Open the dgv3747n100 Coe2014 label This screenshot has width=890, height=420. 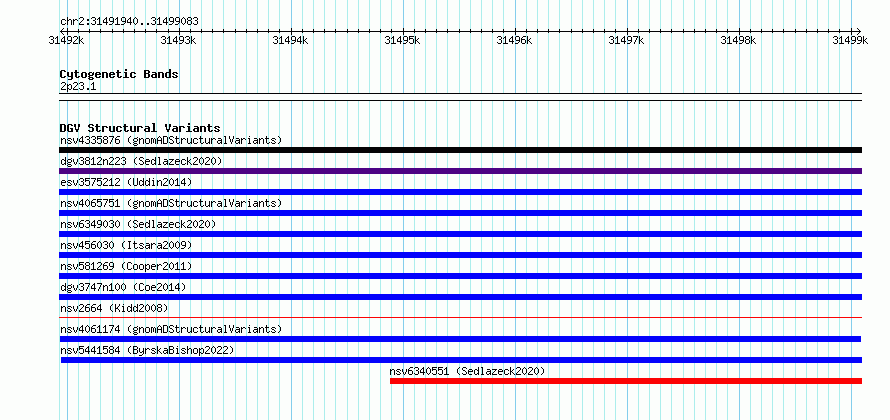(x=123, y=287)
